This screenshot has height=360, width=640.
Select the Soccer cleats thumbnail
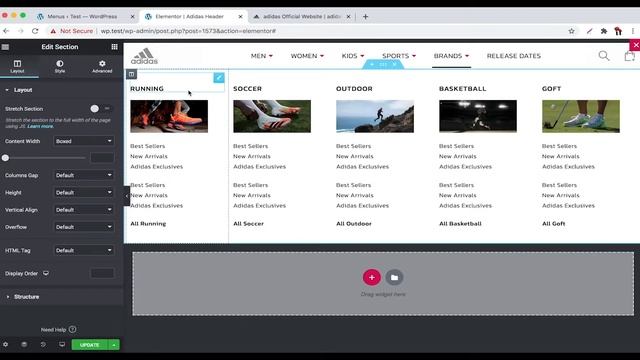coord(272,116)
